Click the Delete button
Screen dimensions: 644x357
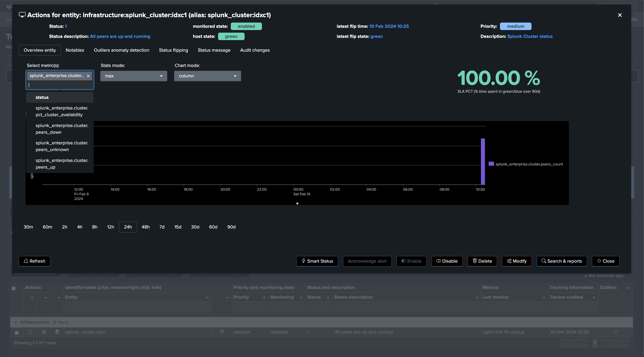(482, 261)
